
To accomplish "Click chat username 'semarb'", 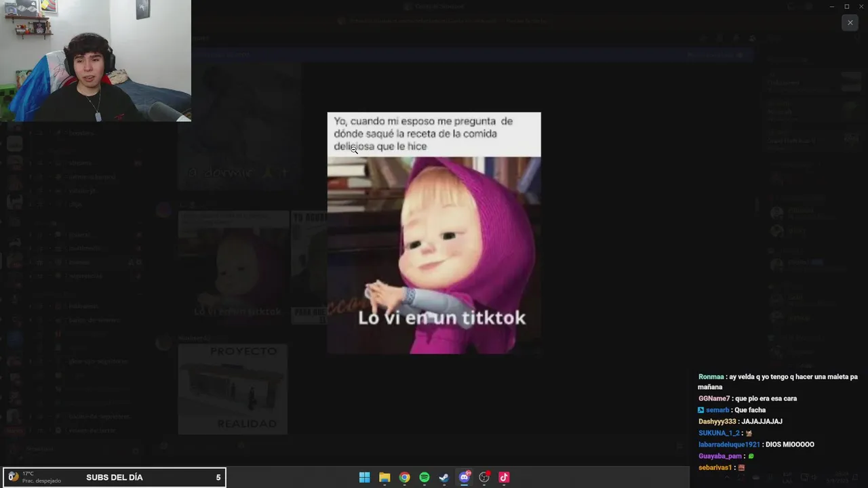I will [717, 410].
